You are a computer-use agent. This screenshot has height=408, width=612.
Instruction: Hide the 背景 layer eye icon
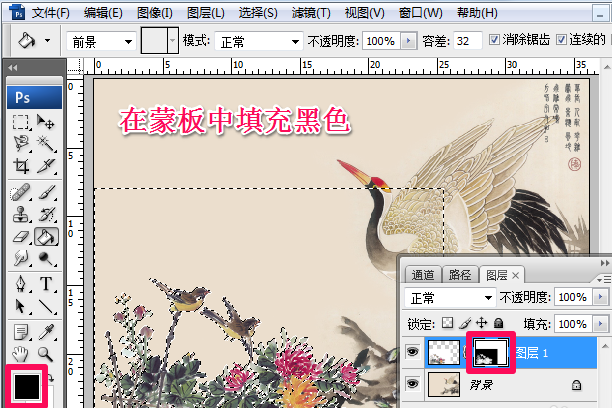coord(412,384)
